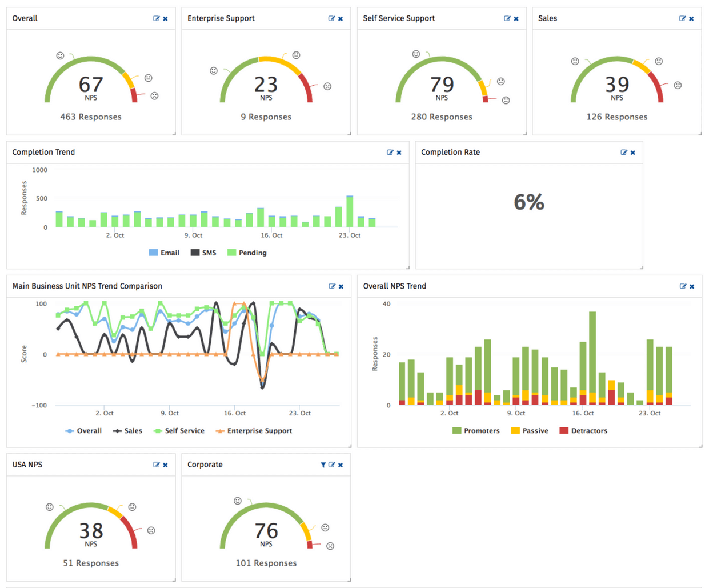Remove Main Business Unit NPS Trend widget
The image size is (709, 588).
pyautogui.click(x=341, y=286)
